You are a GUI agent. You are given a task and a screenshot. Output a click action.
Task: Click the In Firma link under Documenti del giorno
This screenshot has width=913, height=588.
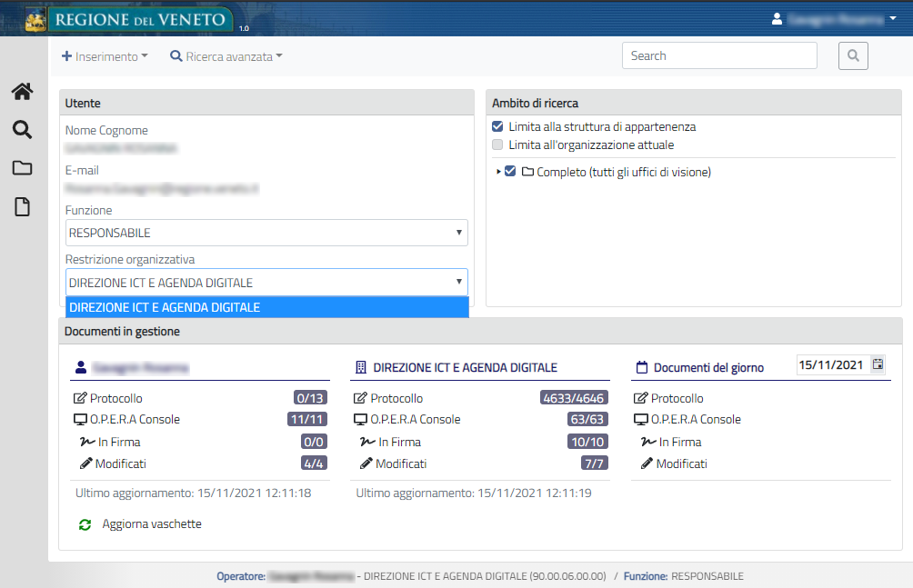[x=680, y=442]
